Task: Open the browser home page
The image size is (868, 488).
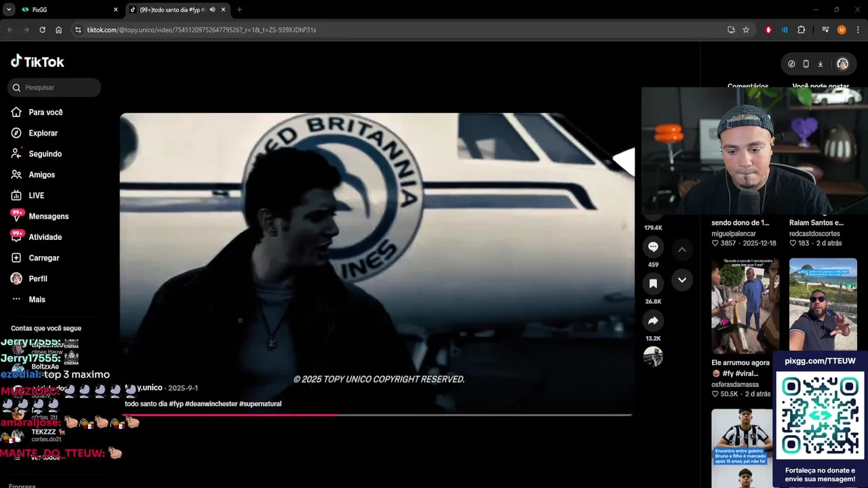Action: click(58, 30)
